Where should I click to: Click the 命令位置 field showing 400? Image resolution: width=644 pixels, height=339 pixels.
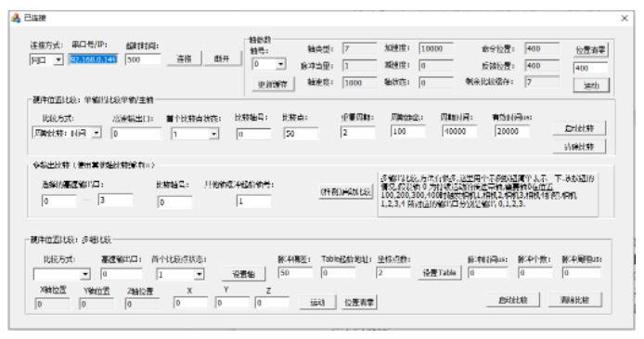542,48
